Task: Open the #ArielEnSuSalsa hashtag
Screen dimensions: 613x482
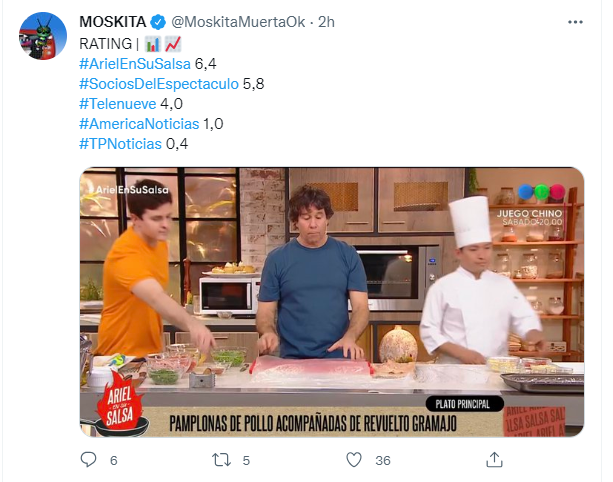Action: click(135, 64)
